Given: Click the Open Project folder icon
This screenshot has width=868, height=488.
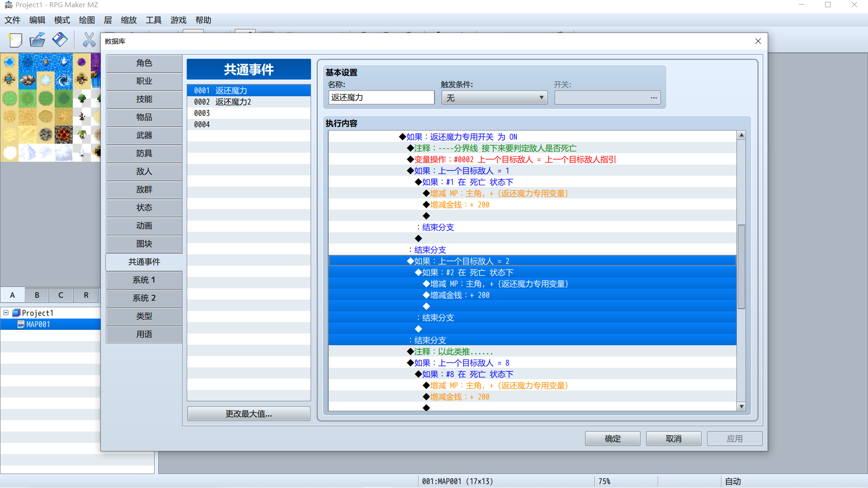Looking at the screenshot, I should pos(38,40).
